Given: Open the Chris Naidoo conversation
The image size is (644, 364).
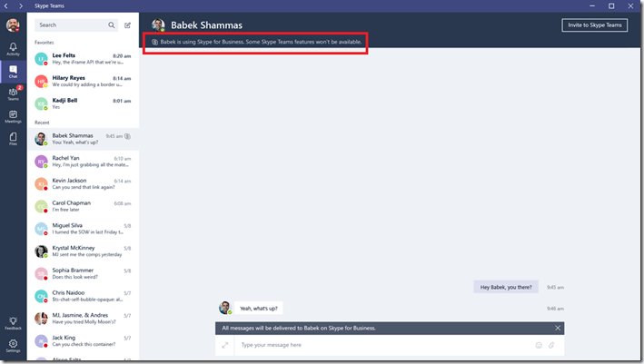Looking at the screenshot, I should pyautogui.click(x=83, y=296).
